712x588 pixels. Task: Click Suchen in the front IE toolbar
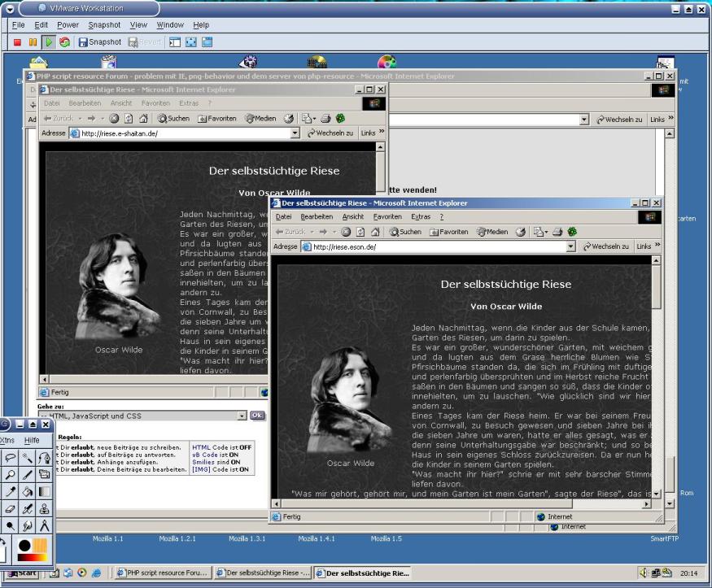(404, 232)
